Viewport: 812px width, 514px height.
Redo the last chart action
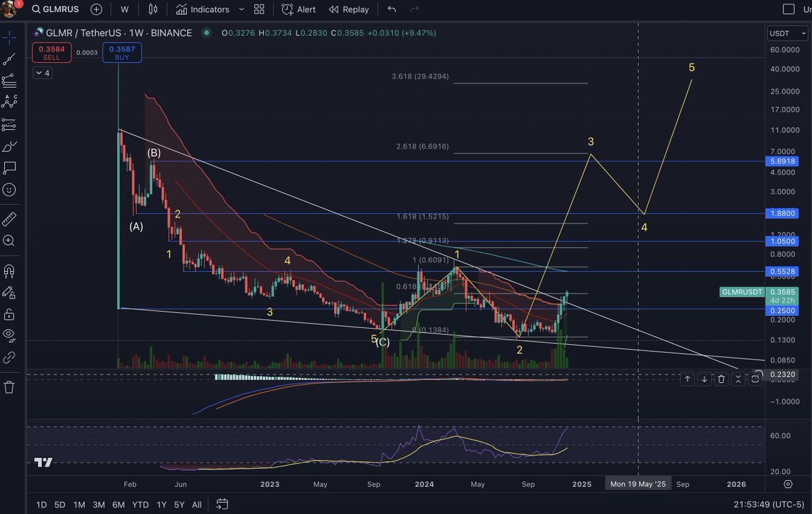pos(415,9)
